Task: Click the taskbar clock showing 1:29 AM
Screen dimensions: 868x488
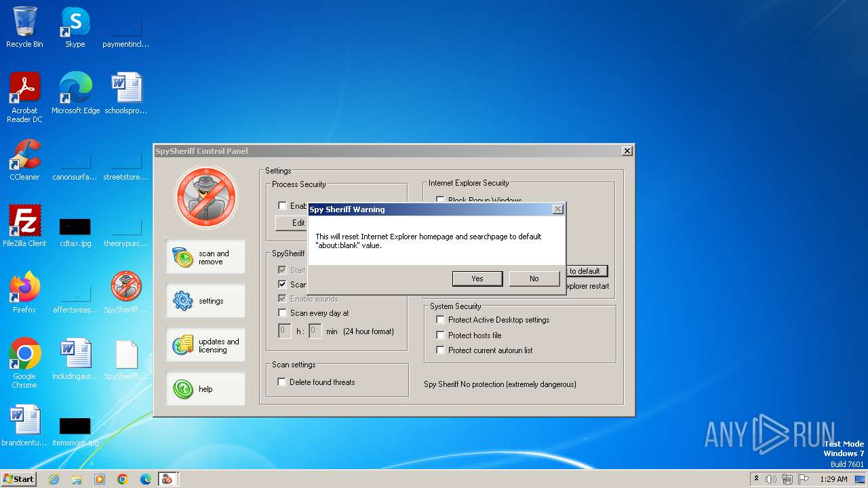Action: (x=833, y=479)
